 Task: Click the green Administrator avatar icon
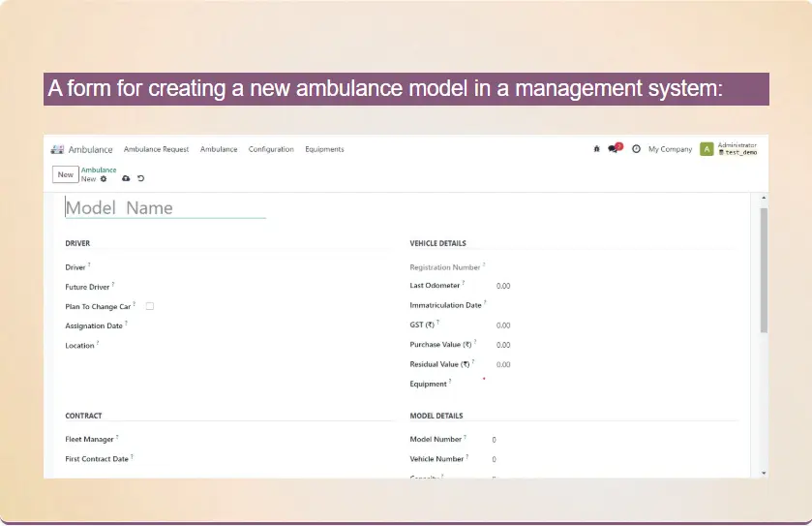[707, 149]
